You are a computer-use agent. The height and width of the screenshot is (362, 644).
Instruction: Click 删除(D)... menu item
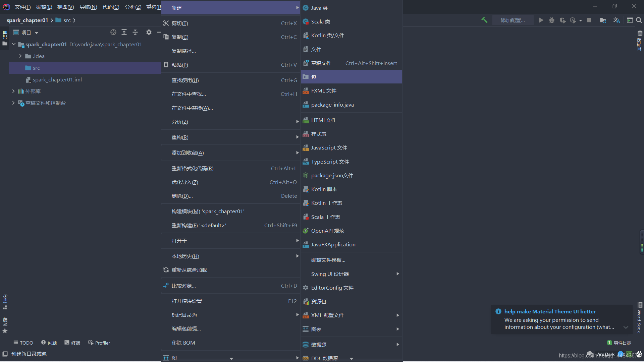[x=230, y=196]
